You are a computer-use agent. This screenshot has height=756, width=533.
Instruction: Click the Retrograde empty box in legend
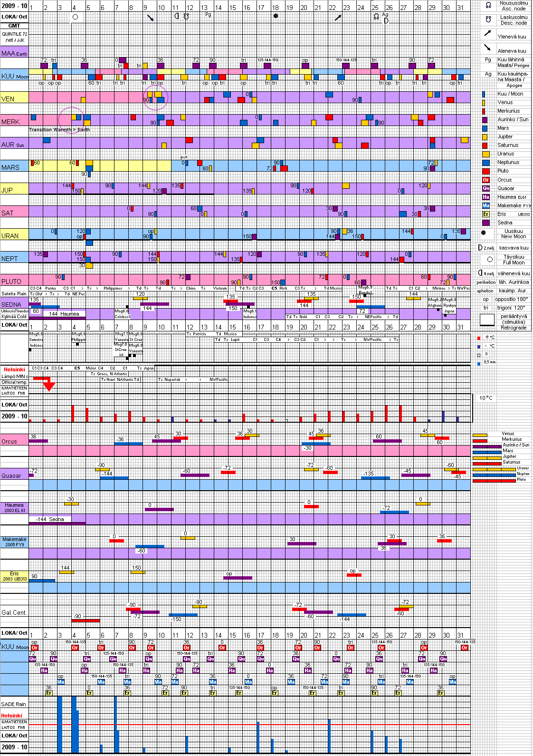(487, 320)
